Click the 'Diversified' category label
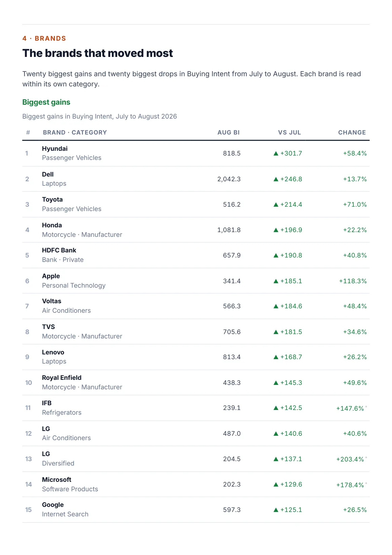392x555 pixels. (x=58, y=464)
